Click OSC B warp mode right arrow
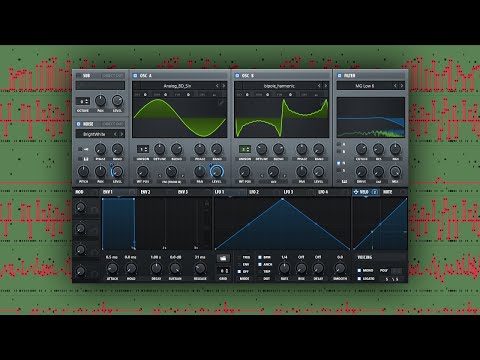The width and height of the screenshot is (480, 360). [x=284, y=176]
